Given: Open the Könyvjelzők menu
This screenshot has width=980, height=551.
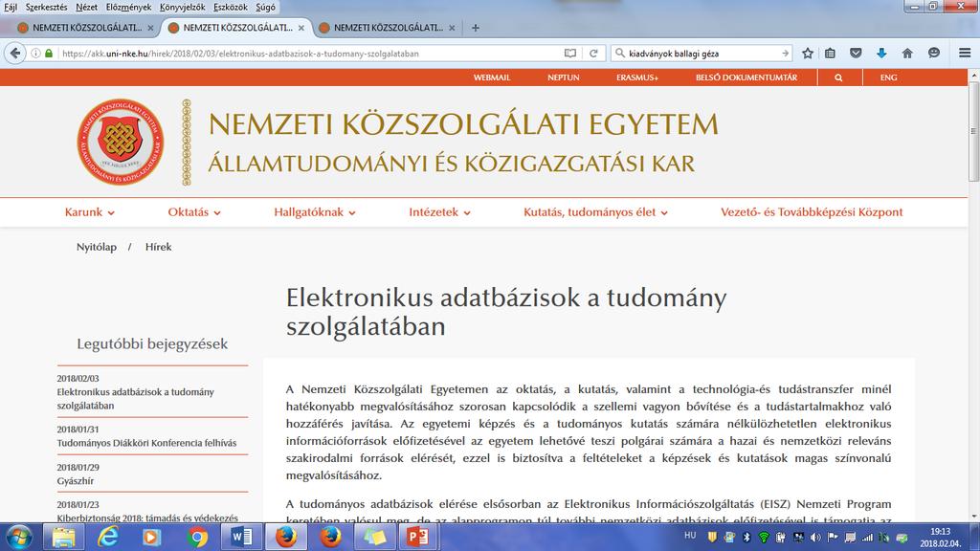Looking at the screenshot, I should (x=182, y=8).
